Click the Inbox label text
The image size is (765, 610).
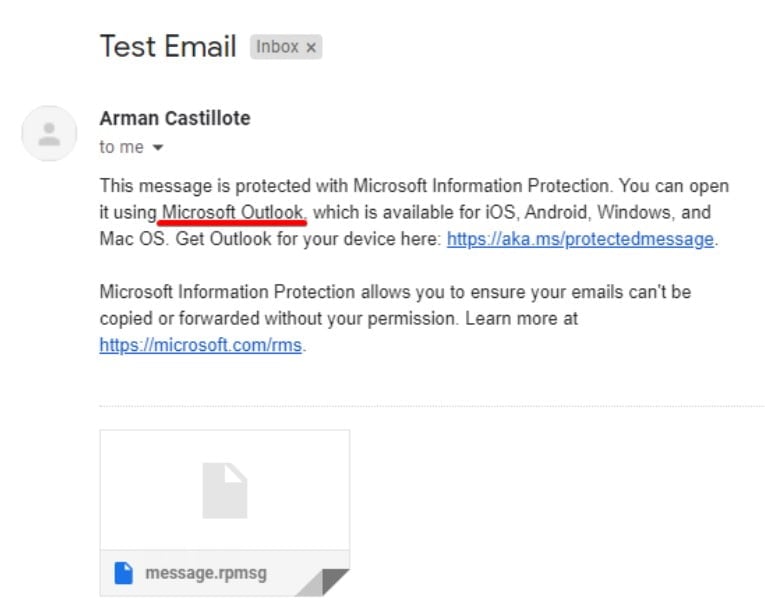point(277,47)
